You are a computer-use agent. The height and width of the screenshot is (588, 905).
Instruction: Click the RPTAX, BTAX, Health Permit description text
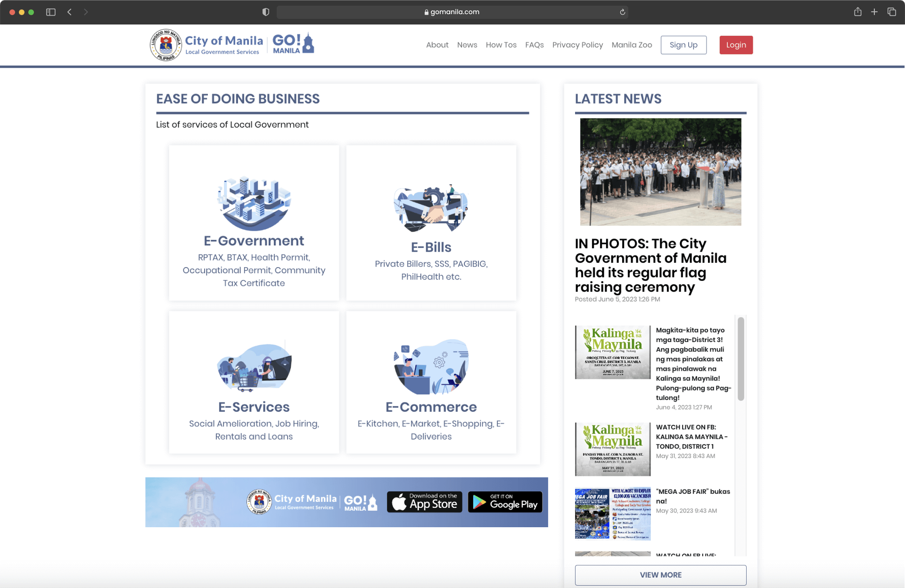[254, 270]
